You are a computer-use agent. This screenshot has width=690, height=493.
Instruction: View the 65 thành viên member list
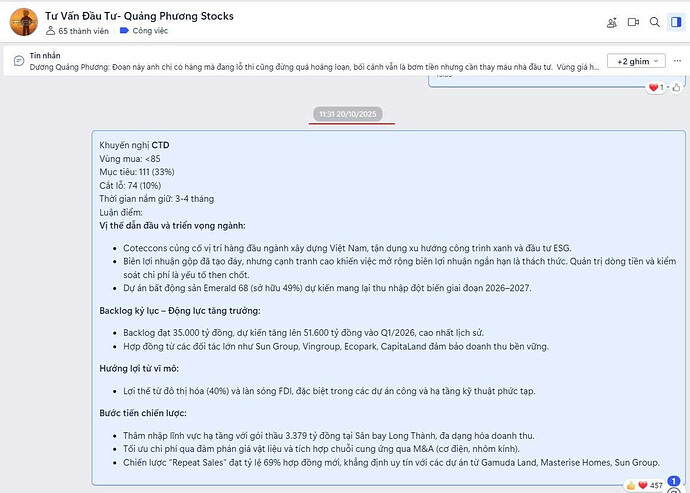pyautogui.click(x=77, y=31)
